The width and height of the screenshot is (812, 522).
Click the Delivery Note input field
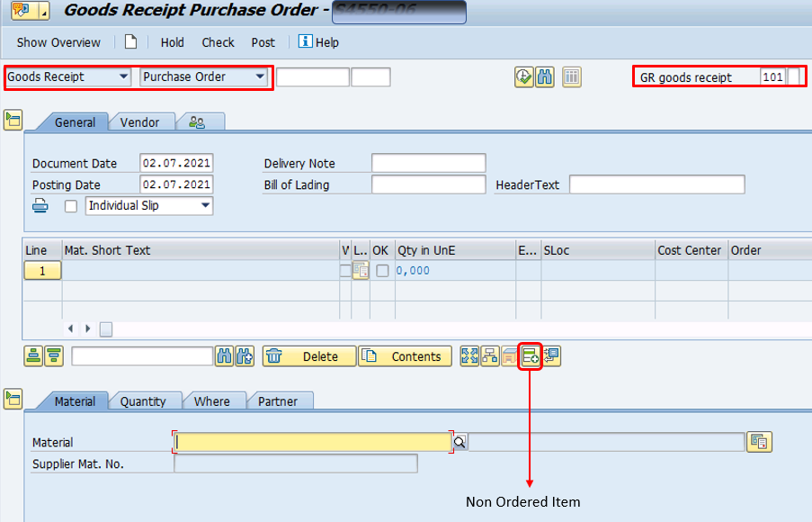[x=428, y=163]
